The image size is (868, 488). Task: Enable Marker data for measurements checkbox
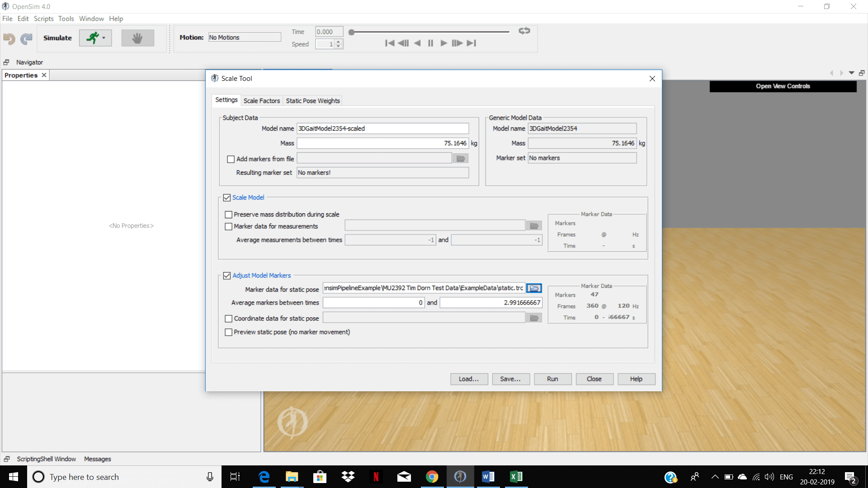coord(228,226)
